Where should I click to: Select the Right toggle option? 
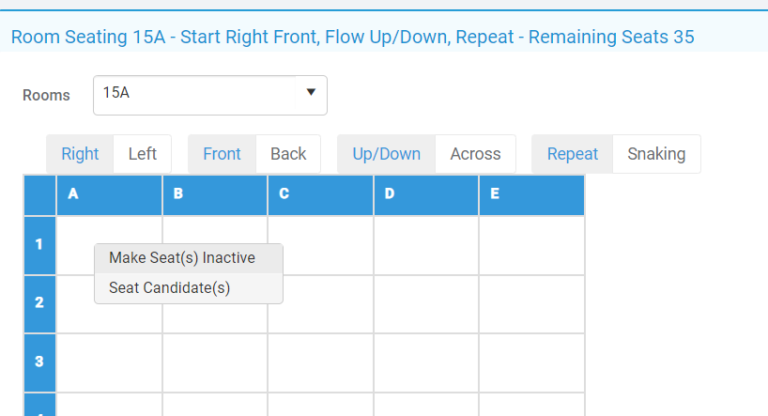(x=80, y=154)
